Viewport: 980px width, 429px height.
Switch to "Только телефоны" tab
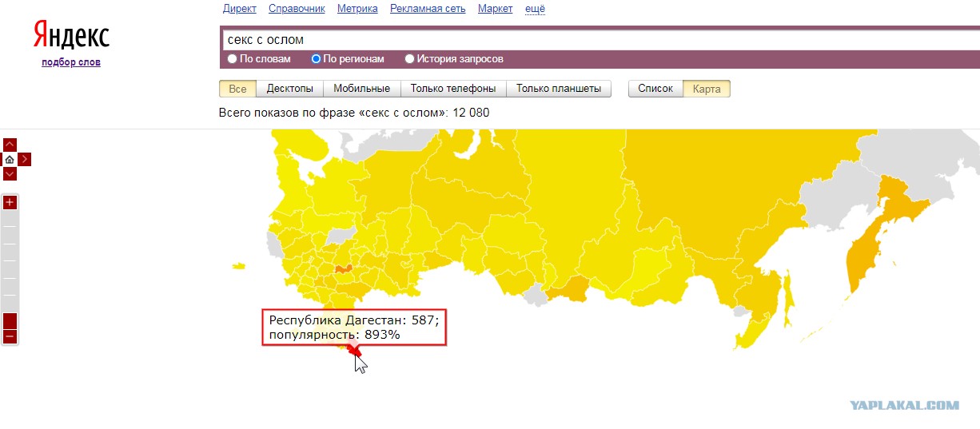coord(453,89)
